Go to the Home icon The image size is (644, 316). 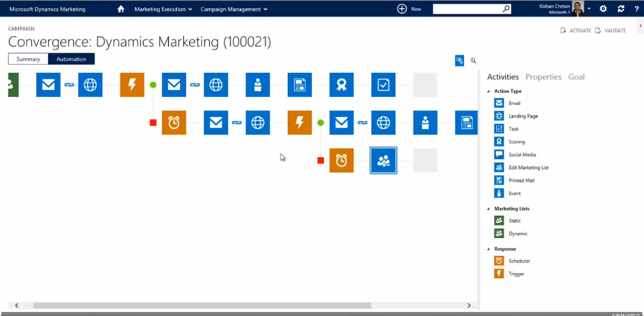[x=121, y=9]
